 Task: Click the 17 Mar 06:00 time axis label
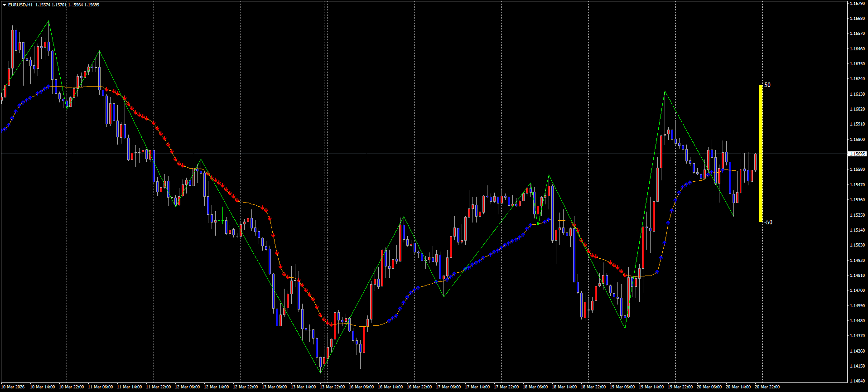coord(448,387)
